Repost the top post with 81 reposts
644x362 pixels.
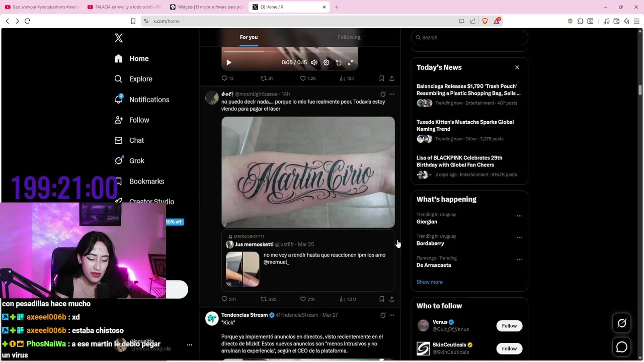point(266,78)
